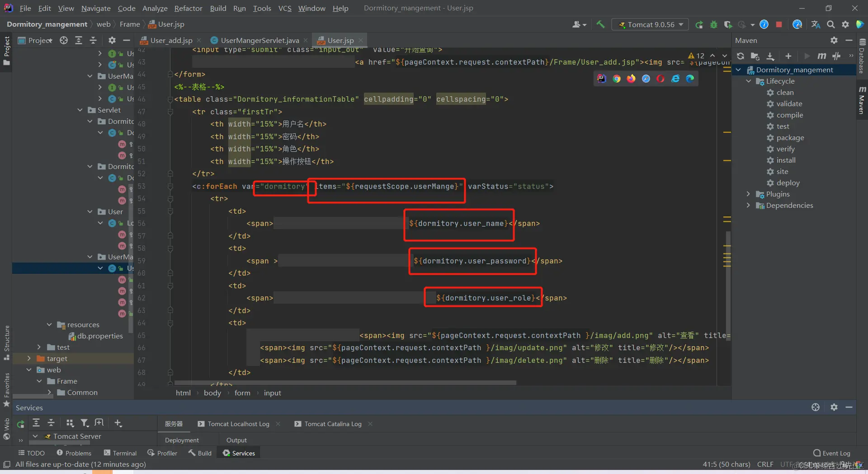
Task: Preview page in Internet Explorer
Action: point(675,79)
